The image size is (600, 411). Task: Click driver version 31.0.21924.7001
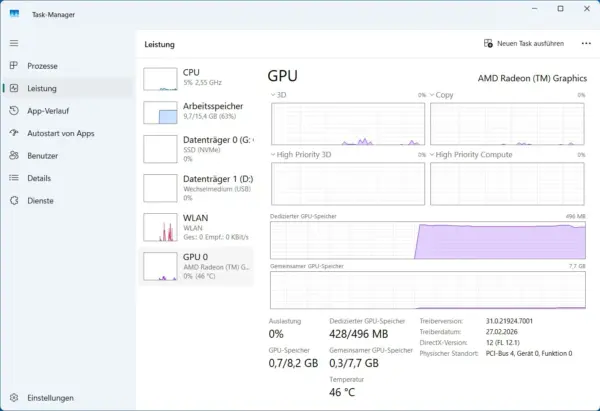pyautogui.click(x=509, y=321)
